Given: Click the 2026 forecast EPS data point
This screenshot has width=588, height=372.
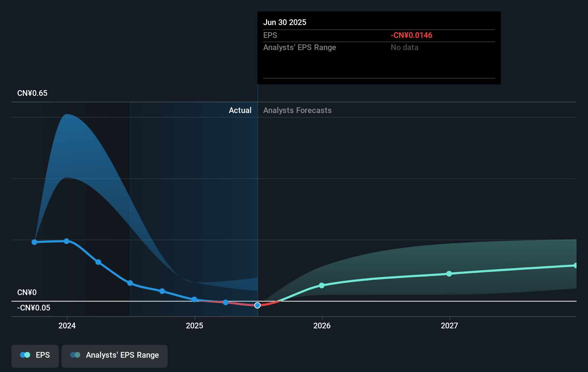Looking at the screenshot, I should click(322, 285).
